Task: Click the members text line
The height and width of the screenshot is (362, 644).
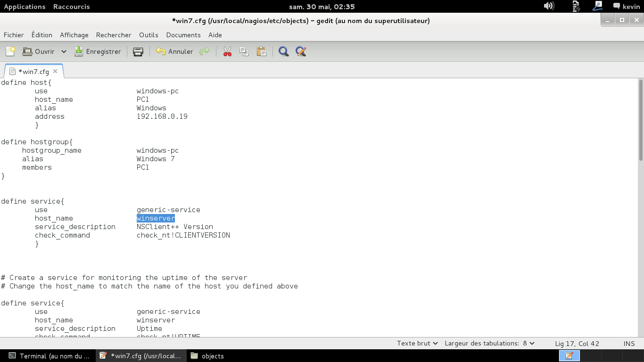Action: coord(37,167)
